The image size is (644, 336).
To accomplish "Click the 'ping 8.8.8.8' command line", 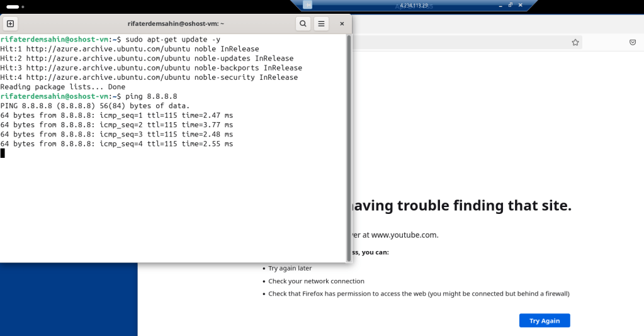I will tap(89, 96).
